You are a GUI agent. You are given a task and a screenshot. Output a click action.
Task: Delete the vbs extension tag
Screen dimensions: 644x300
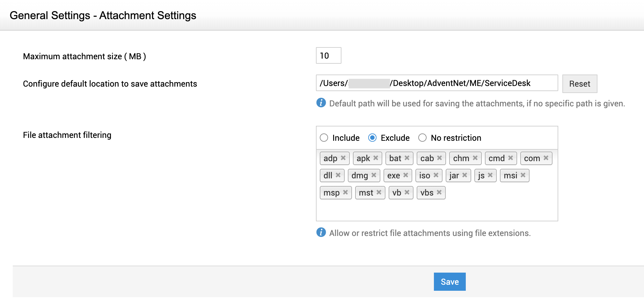[x=439, y=192]
